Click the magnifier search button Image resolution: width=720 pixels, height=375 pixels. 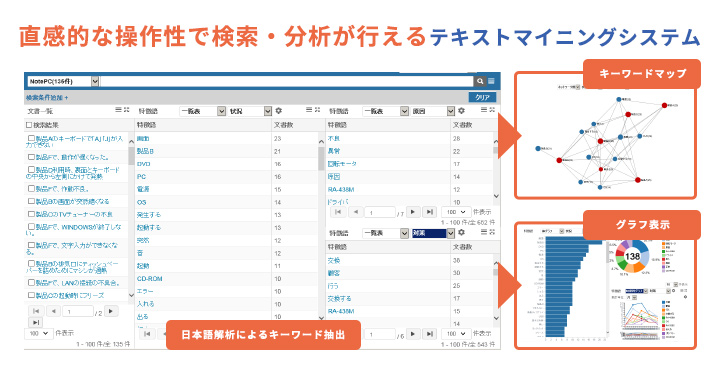coord(480,81)
